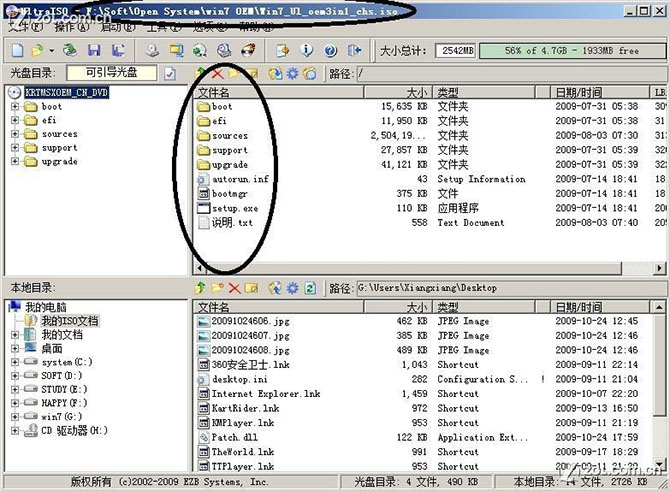The height and width of the screenshot is (491, 670).
Task: Click the Help question mark toolbar icon
Action: (330, 50)
